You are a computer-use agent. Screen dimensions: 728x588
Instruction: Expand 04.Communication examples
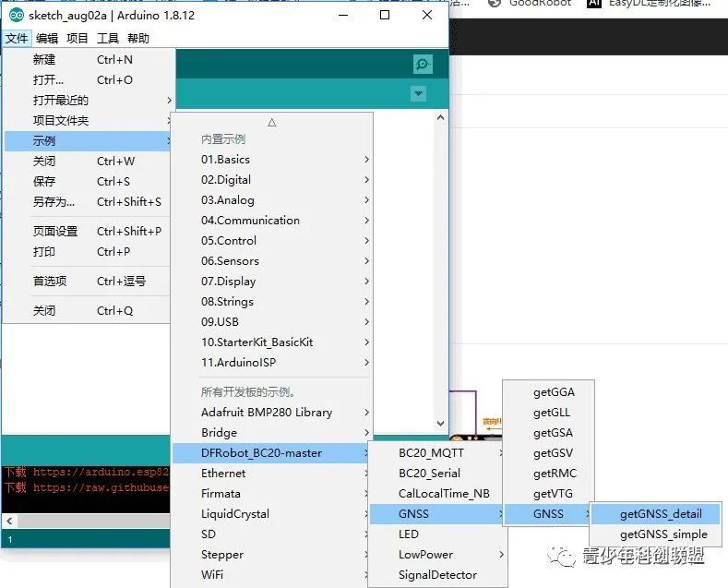tap(272, 221)
